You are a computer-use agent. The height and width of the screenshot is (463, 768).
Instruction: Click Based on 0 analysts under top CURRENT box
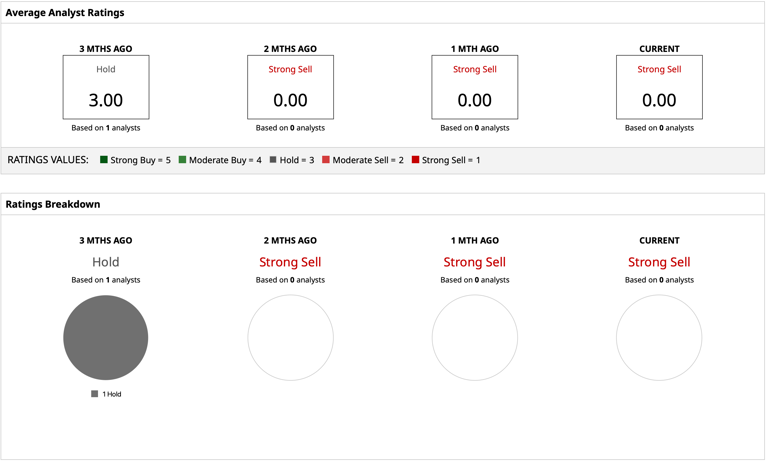coord(659,128)
